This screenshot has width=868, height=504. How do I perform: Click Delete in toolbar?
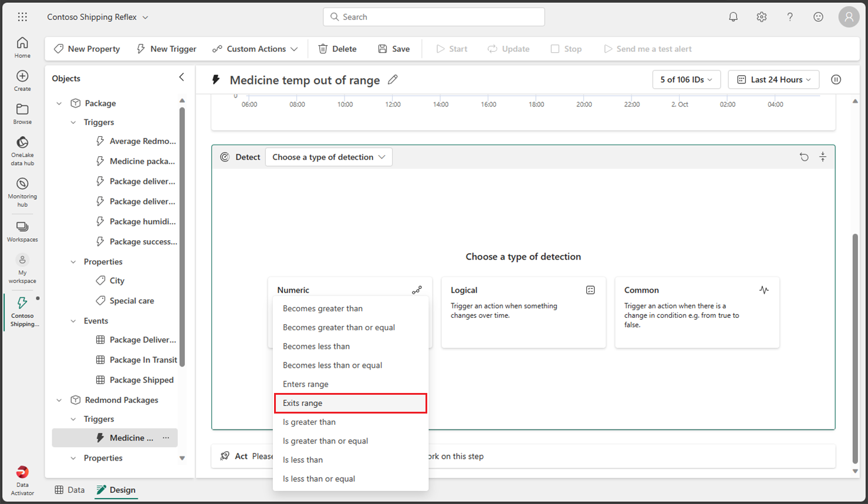(337, 49)
